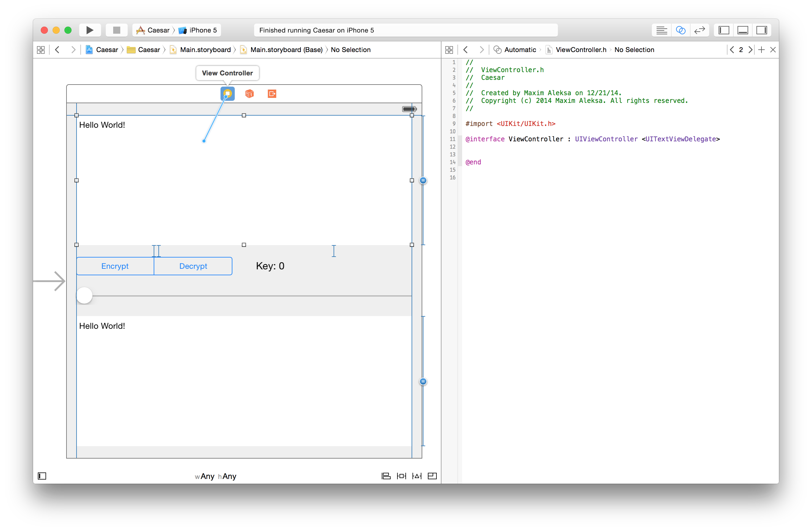Click the @end line in code

tap(473, 162)
